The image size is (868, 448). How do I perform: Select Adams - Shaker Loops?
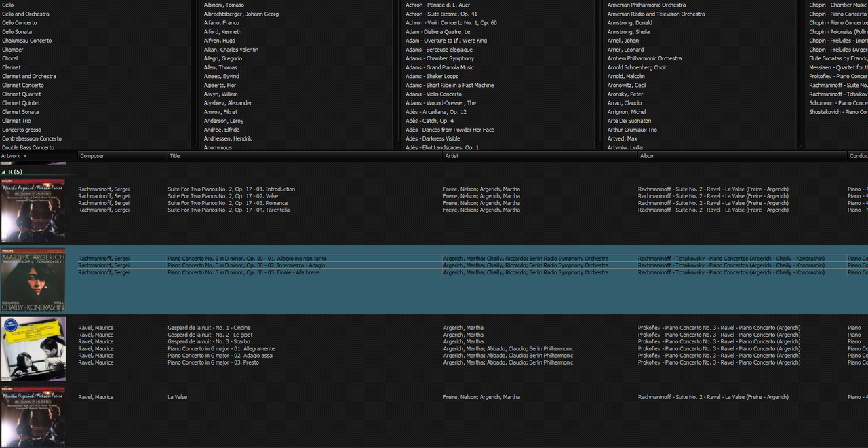432,76
